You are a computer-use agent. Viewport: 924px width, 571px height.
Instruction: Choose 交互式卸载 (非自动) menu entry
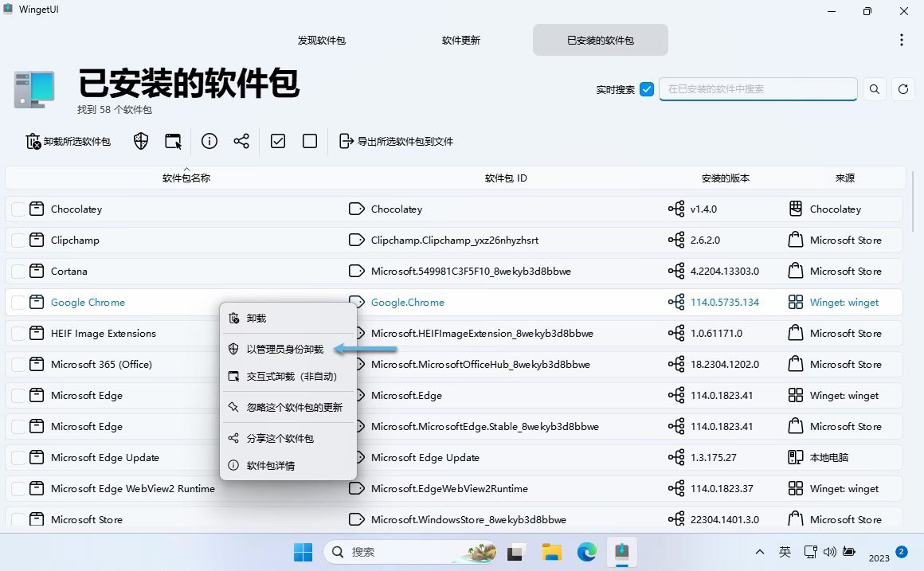pos(288,376)
